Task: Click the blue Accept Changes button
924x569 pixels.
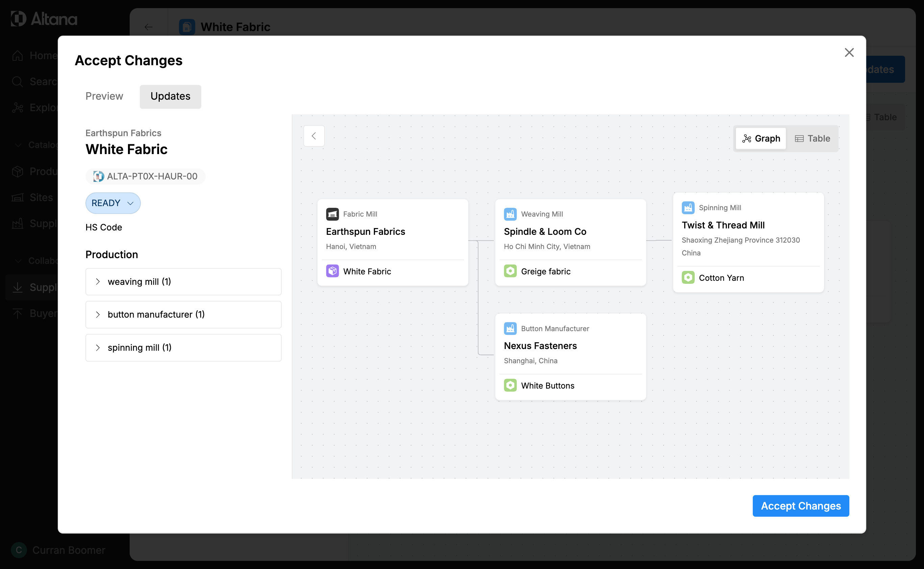Action: tap(801, 506)
